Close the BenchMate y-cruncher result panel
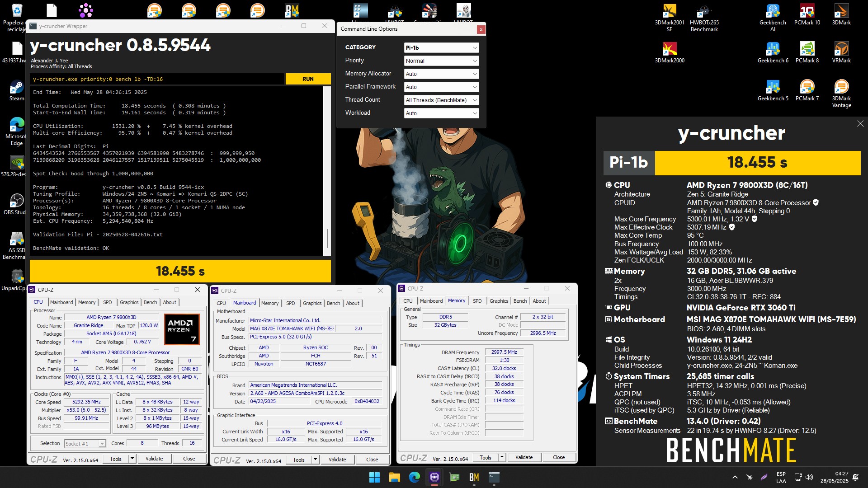The height and width of the screenshot is (488, 868). coord(860,124)
